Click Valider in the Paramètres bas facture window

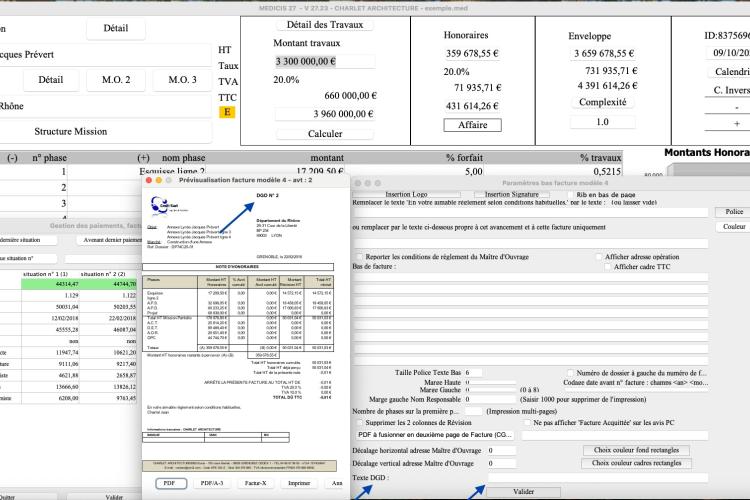tap(524, 492)
